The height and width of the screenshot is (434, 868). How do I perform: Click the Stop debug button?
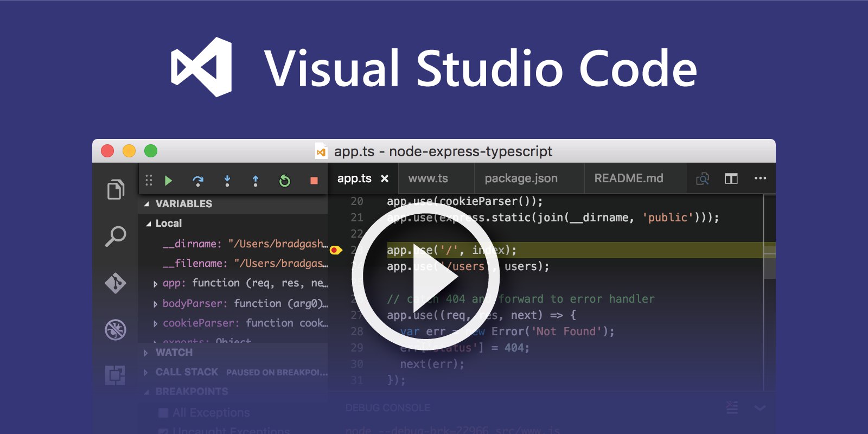coord(314,181)
